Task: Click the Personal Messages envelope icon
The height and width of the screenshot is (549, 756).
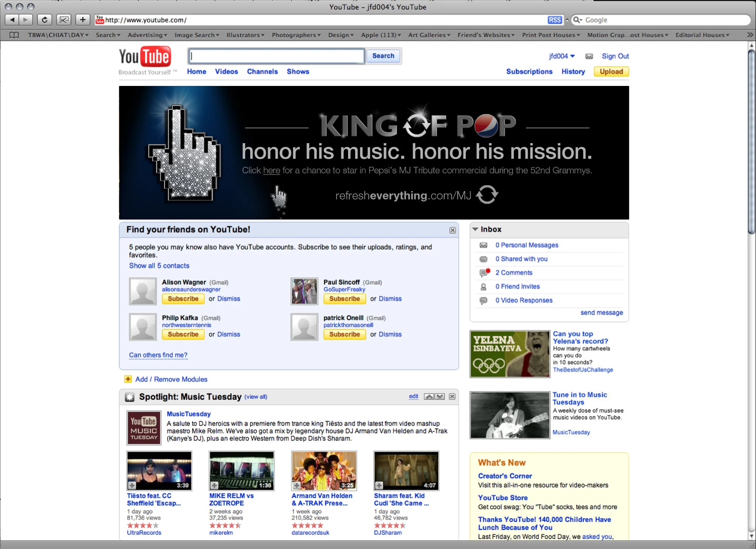Action: pyautogui.click(x=484, y=245)
